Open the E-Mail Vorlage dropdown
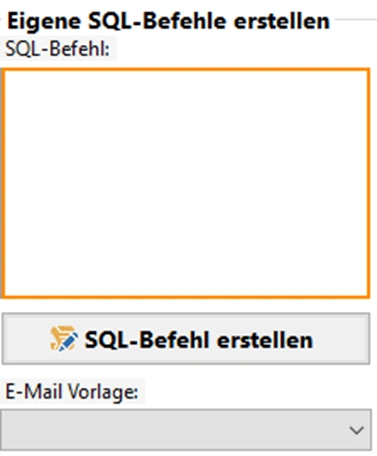Image resolution: width=377 pixels, height=456 pixels. [x=186, y=430]
